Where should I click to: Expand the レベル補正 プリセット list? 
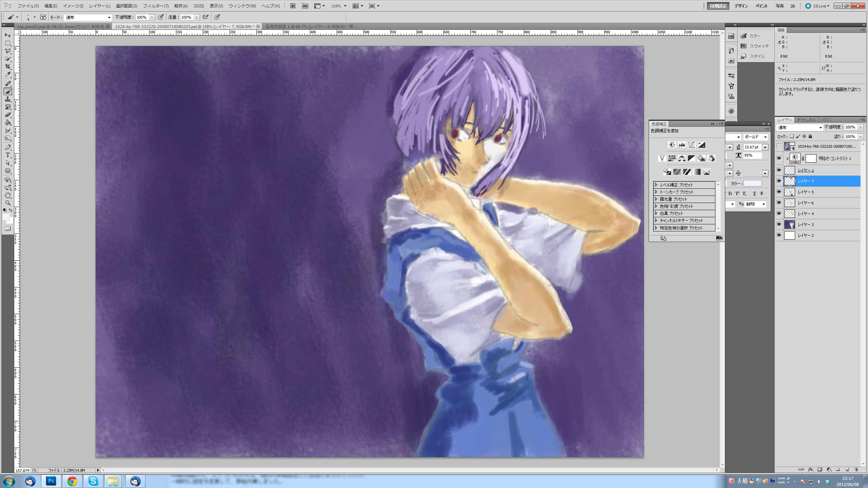click(656, 185)
